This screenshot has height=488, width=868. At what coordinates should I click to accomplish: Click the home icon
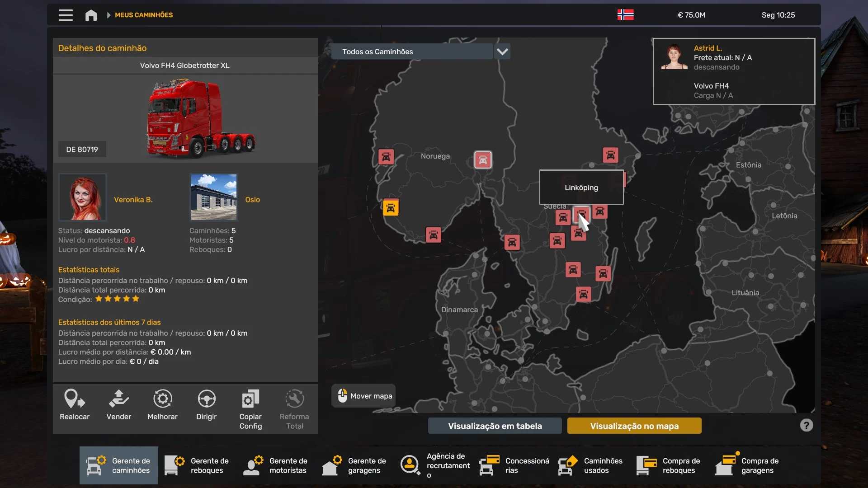[91, 15]
